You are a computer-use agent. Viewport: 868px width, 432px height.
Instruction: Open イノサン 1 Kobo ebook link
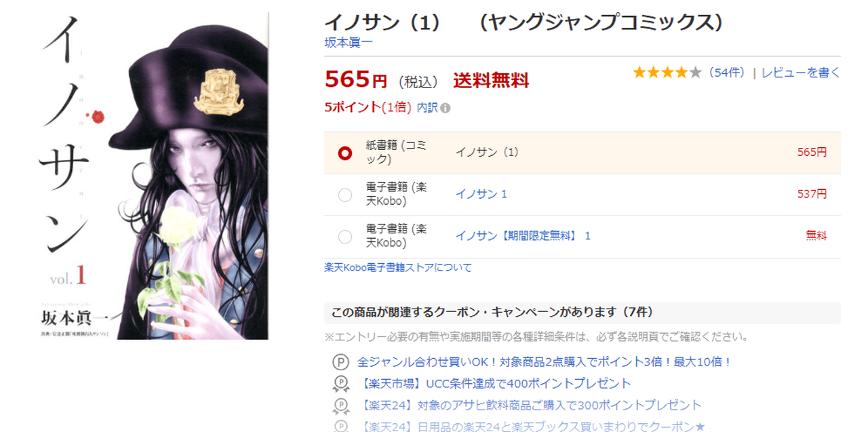pos(481,194)
